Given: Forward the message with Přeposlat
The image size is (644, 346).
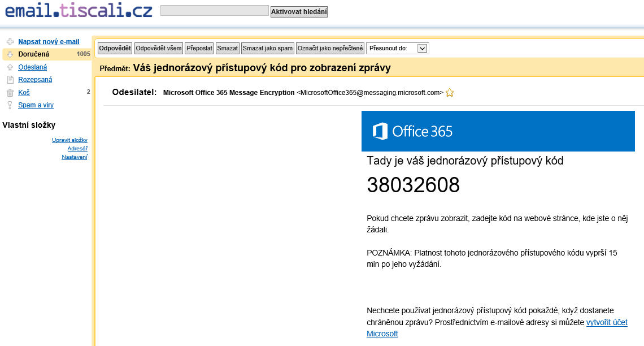Looking at the screenshot, I should [x=199, y=49].
